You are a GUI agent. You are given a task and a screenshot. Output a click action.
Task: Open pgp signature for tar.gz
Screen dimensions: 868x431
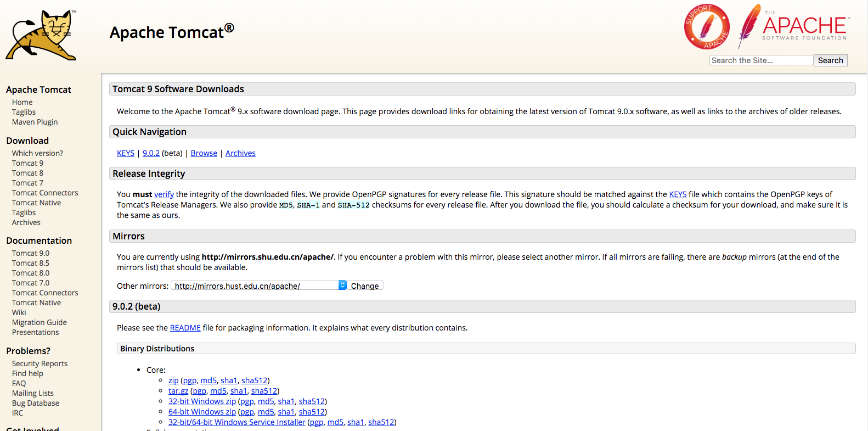200,391
